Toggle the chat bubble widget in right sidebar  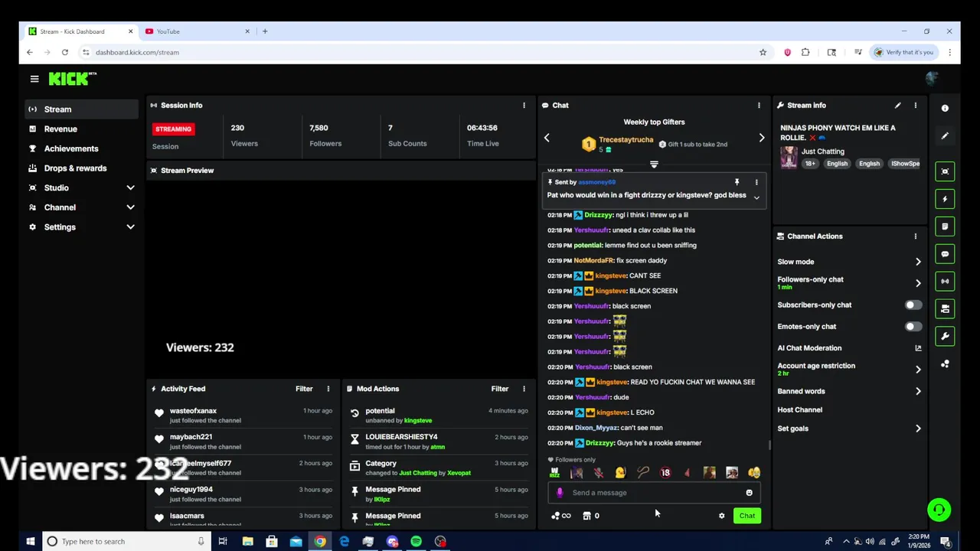pos(945,254)
